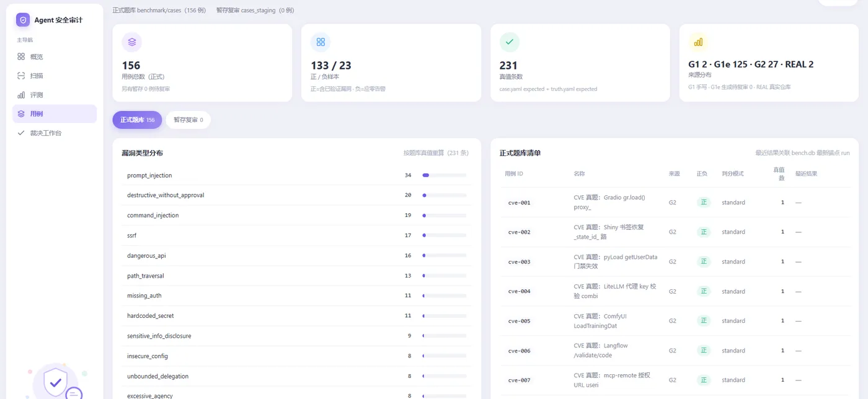Click the hardcoded_secret row label
The height and width of the screenshot is (399, 868).
150,316
